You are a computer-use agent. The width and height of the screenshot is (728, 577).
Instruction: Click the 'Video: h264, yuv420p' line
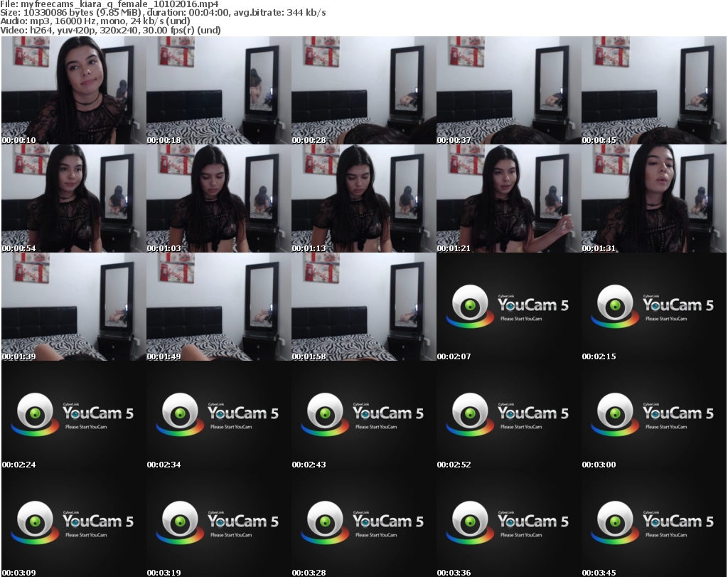[110, 30]
